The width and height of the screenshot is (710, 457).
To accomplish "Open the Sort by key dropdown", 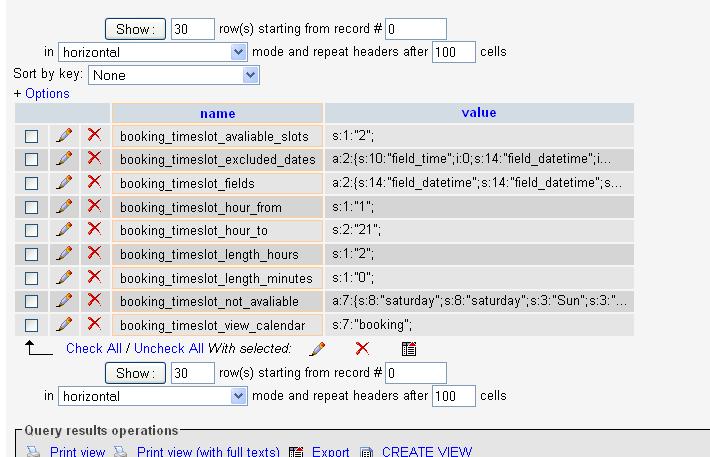I will coord(174,75).
